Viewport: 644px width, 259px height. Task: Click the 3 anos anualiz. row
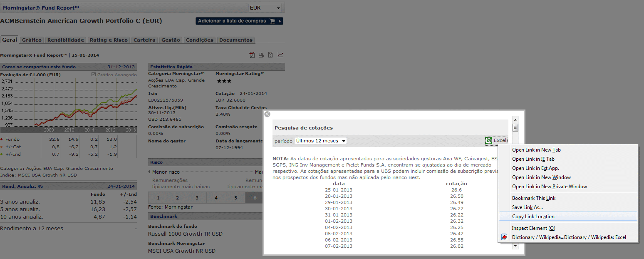69,202
